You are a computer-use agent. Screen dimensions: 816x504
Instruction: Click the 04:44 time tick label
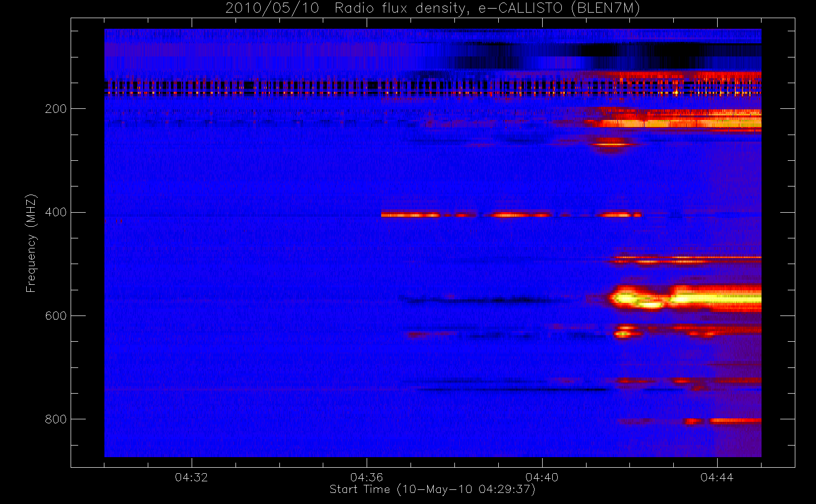pyautogui.click(x=717, y=477)
